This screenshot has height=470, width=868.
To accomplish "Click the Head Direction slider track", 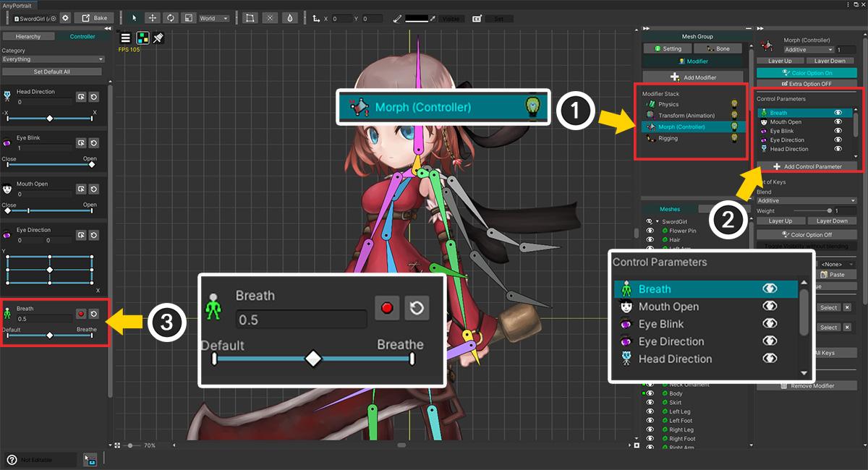I will tap(49, 118).
